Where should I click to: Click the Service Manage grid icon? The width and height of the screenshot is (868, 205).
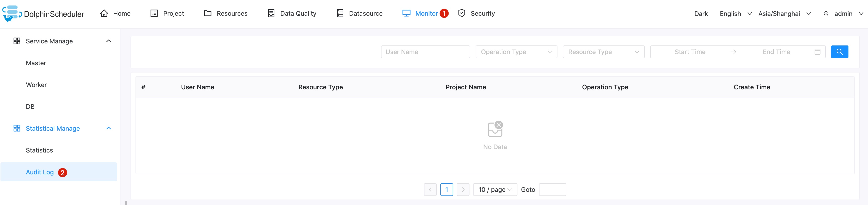coord(17,41)
